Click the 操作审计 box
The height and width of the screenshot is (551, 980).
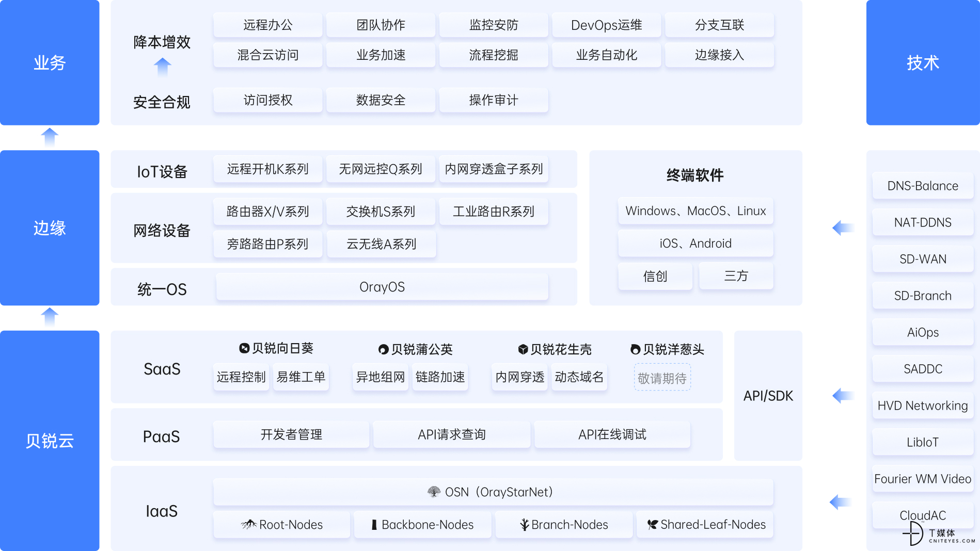(x=494, y=100)
